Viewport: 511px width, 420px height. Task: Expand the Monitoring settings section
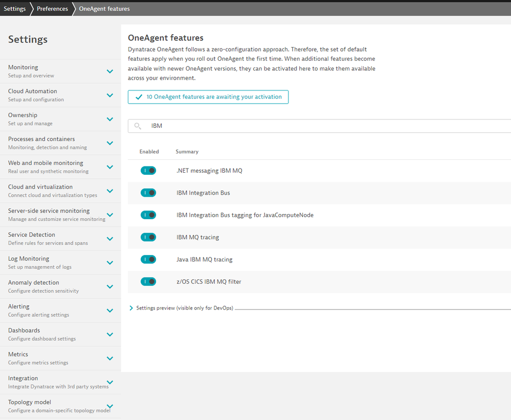(109, 72)
